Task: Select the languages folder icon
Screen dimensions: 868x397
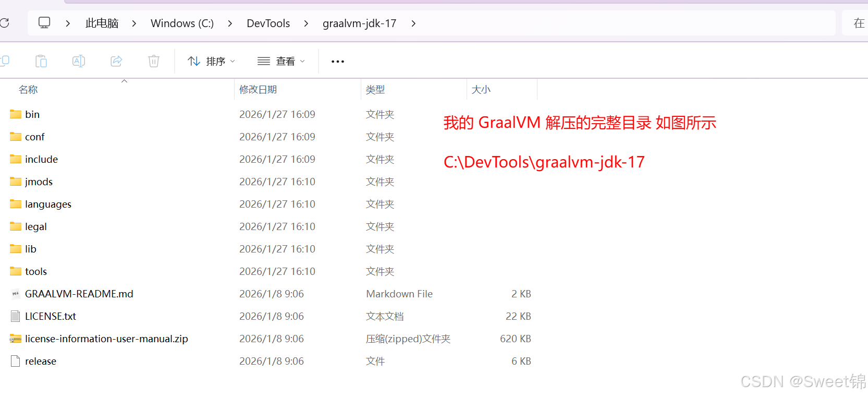Action: pos(16,204)
